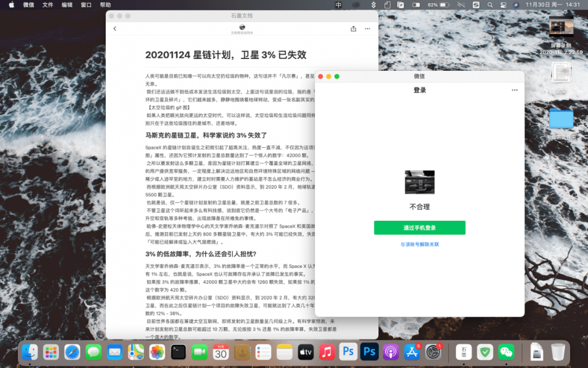The image size is (588, 368).
Task: Open the ... options menu in the WeChat window
Action: 515,90
